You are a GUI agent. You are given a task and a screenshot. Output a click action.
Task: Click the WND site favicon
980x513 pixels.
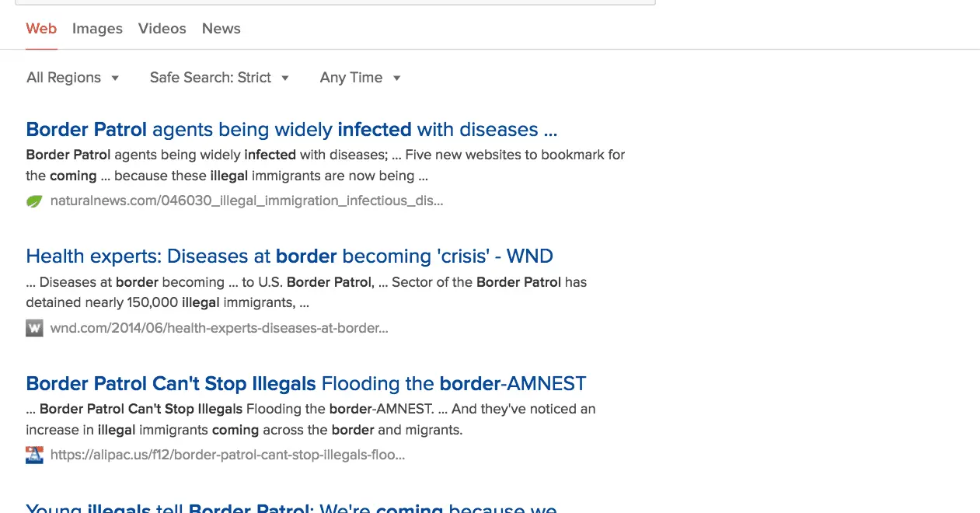tap(34, 328)
